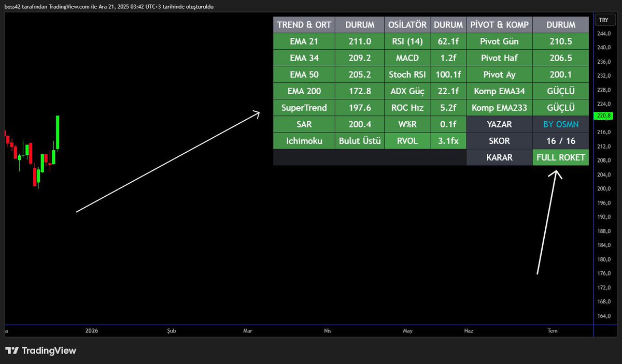This screenshot has height=364, width=622.
Task: Select the EMA 21 value 211.0
Action: click(360, 41)
